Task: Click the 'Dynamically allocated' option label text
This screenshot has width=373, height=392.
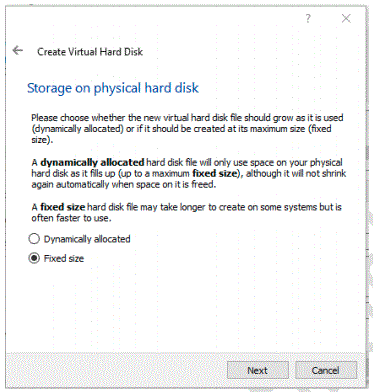Action: coord(87,239)
